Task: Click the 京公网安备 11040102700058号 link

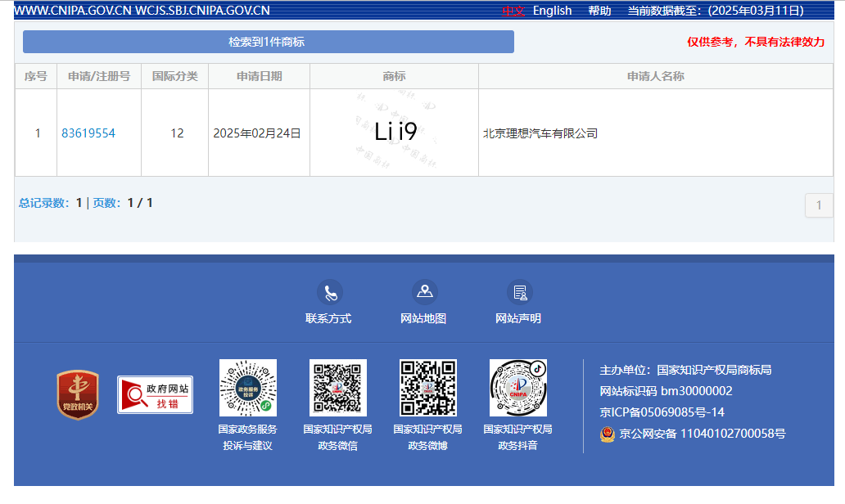Action: pyautogui.click(x=702, y=434)
